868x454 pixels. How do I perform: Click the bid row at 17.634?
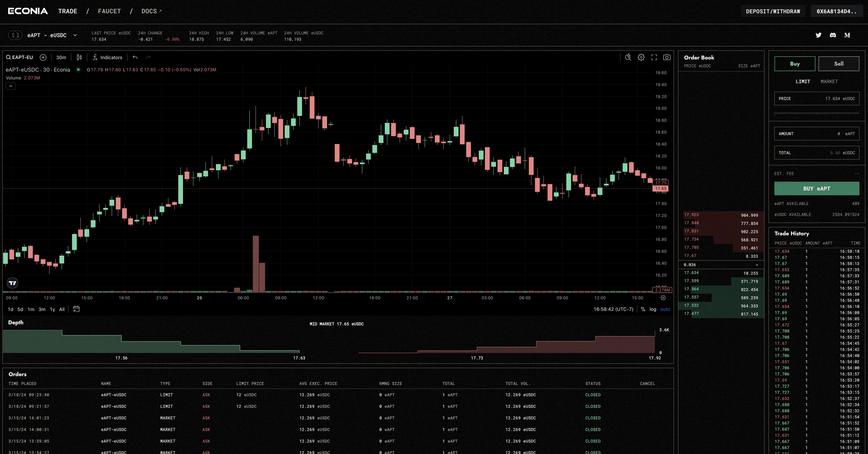[721, 273]
